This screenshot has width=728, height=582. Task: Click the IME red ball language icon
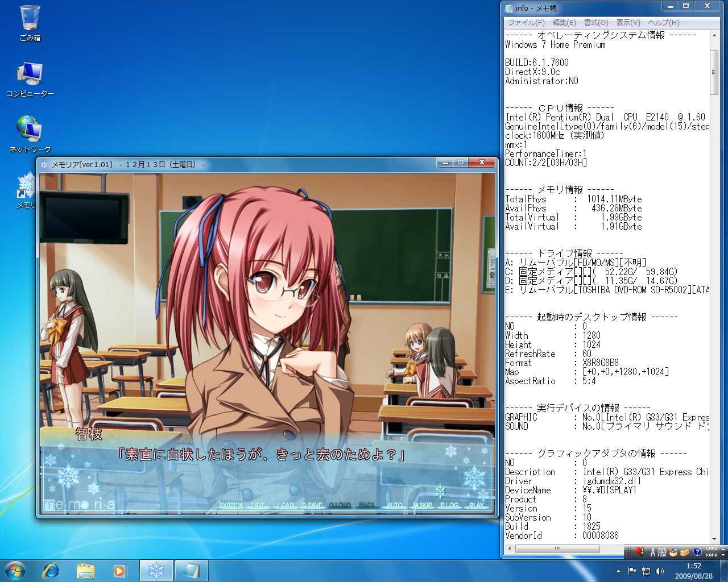pos(639,551)
